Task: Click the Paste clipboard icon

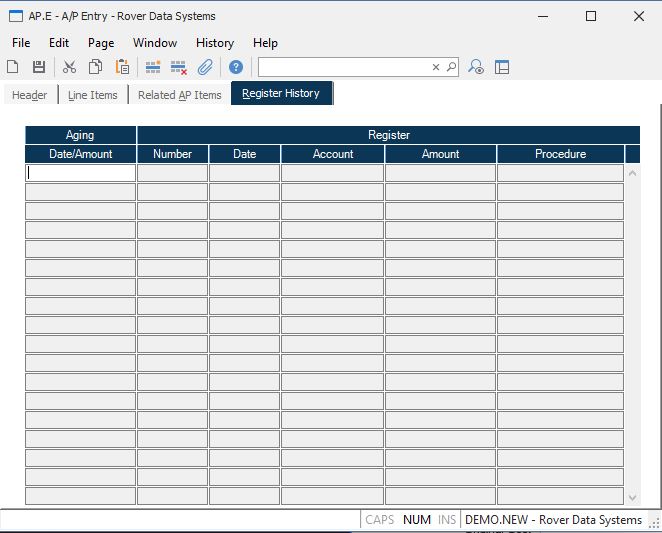Action: click(x=122, y=67)
